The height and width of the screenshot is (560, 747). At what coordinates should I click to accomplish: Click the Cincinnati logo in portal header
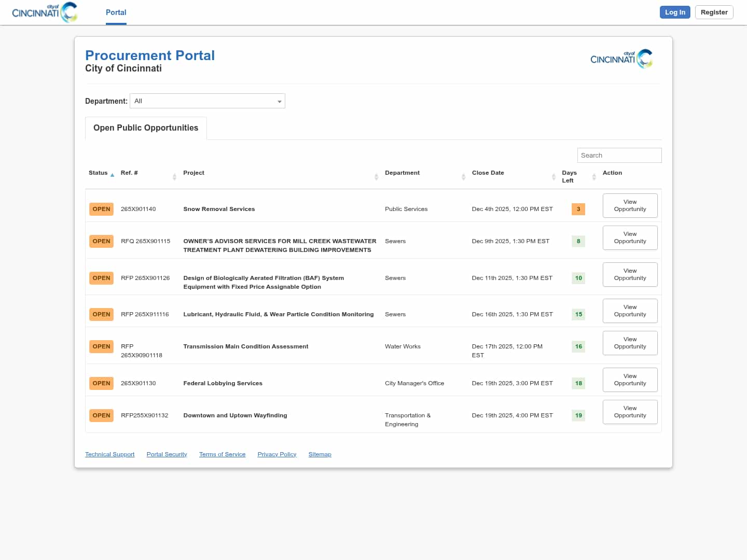[621, 59]
